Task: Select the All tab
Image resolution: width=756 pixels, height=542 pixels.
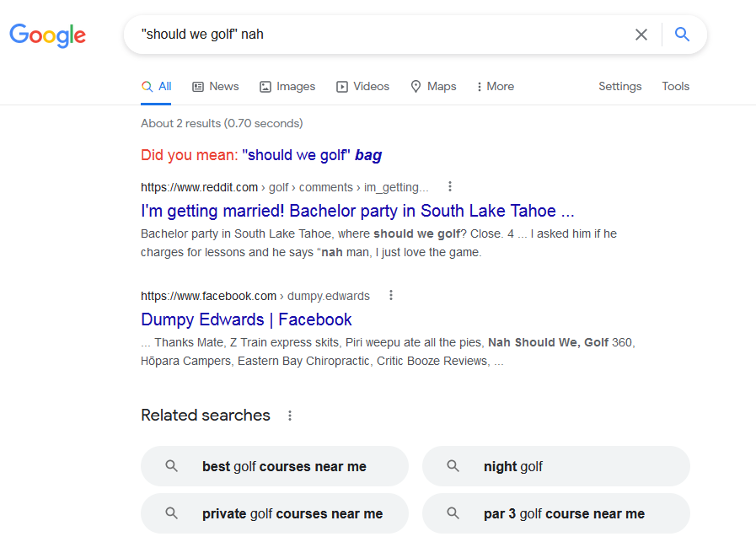Action: pyautogui.click(x=156, y=86)
